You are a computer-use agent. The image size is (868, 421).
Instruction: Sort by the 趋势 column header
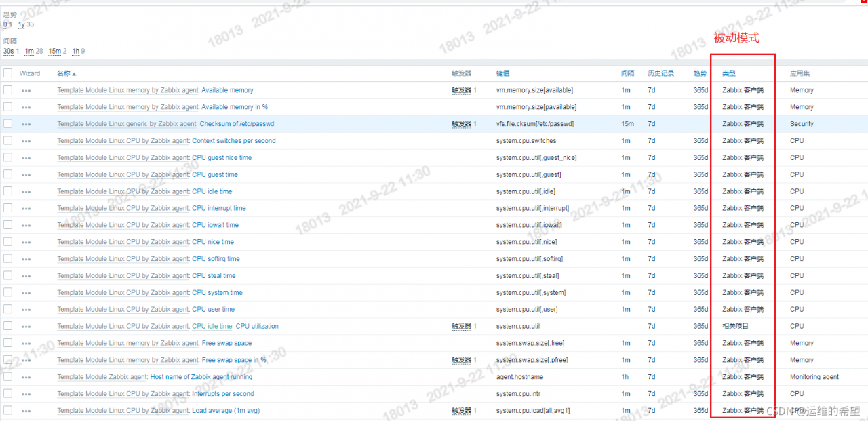pyautogui.click(x=700, y=73)
